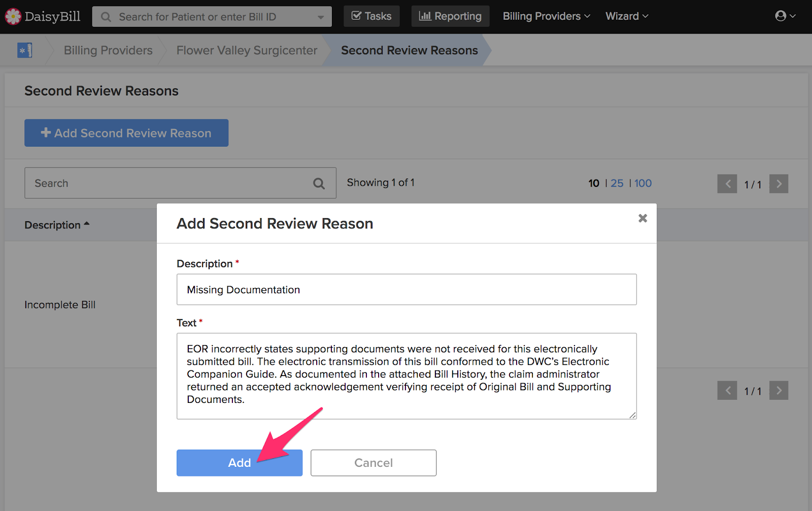Go to next page using bottom pager arrow

(x=779, y=391)
